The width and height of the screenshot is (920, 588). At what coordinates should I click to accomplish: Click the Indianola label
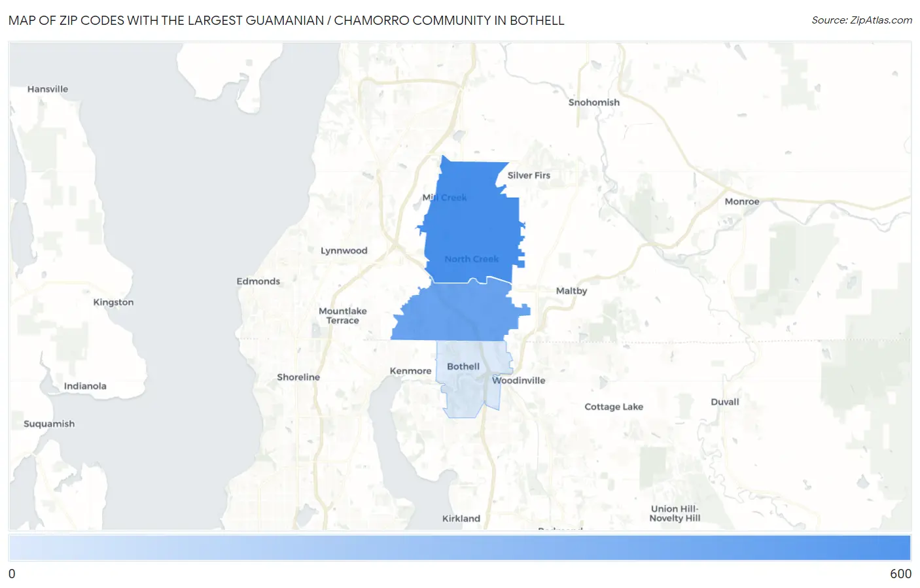coord(85,386)
